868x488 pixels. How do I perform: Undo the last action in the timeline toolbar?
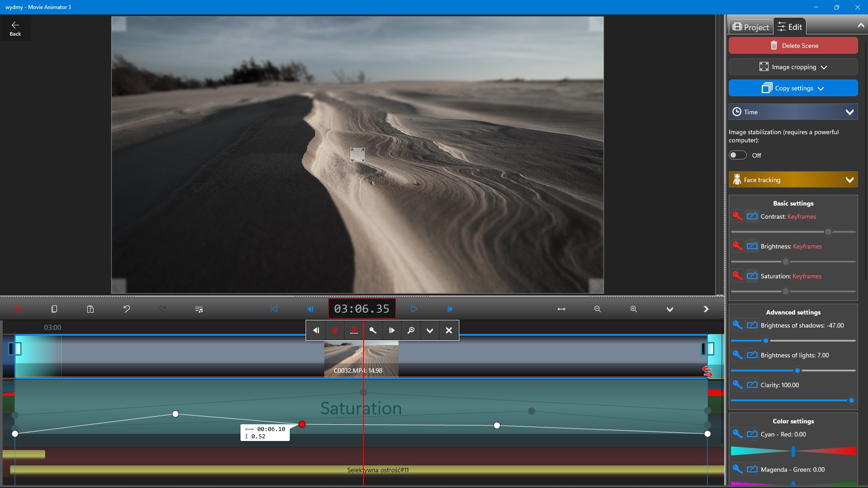tap(127, 309)
